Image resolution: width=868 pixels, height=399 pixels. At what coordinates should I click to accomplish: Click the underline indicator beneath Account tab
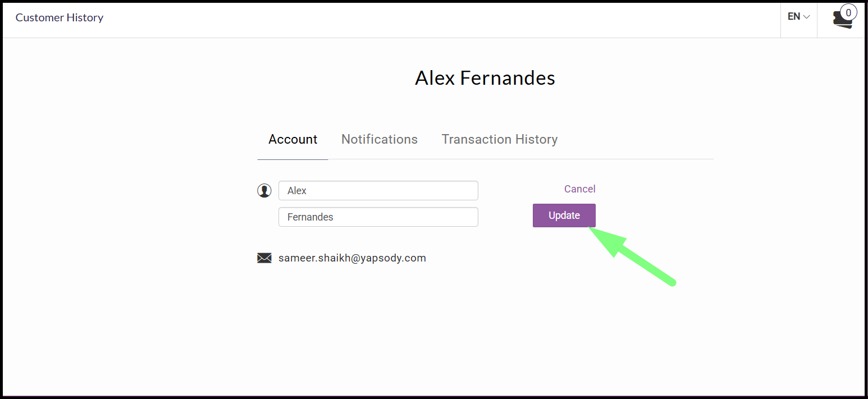tap(293, 159)
